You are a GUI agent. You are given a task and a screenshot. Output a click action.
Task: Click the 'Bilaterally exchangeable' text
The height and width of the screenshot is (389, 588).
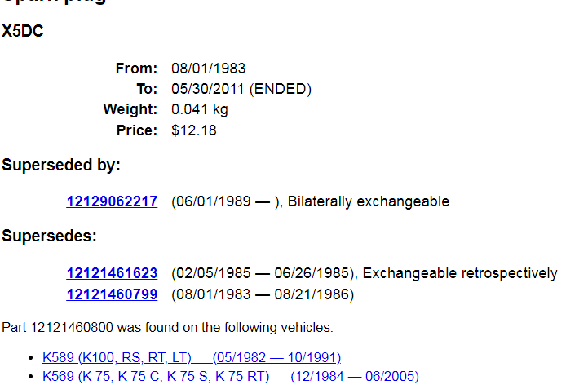pos(369,201)
